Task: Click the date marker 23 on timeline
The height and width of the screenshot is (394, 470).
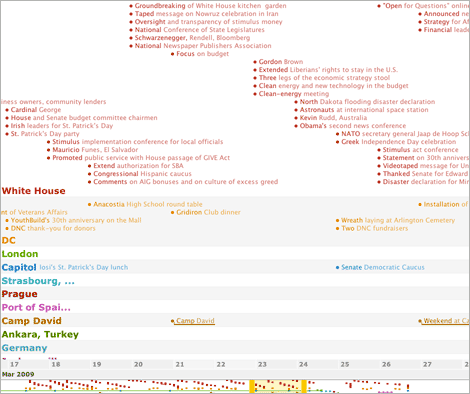Action: [262, 364]
